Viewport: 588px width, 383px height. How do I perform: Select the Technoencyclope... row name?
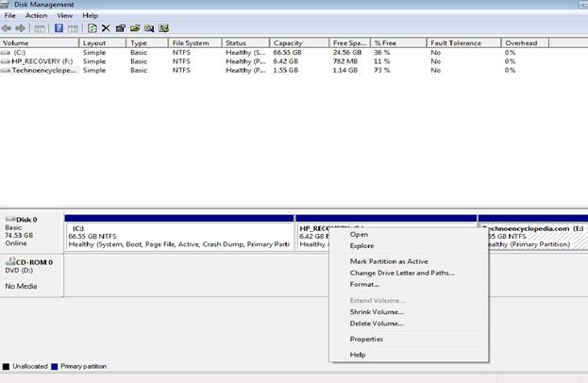(x=43, y=70)
